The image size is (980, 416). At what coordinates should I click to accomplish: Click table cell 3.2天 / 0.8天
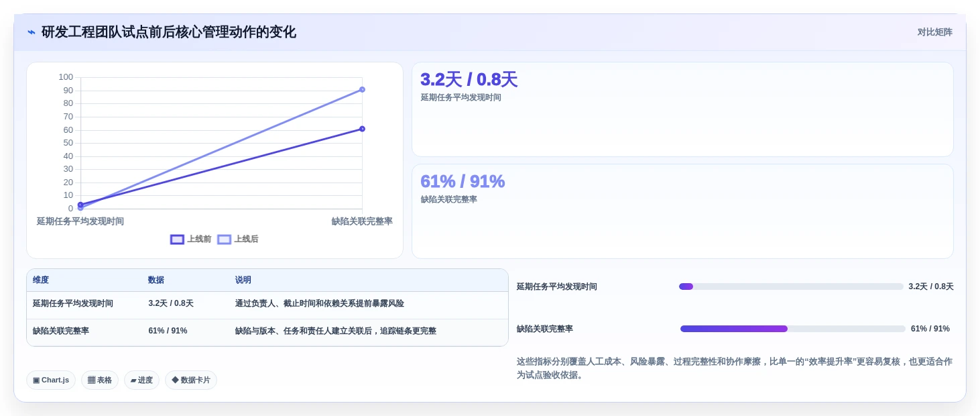(171, 303)
